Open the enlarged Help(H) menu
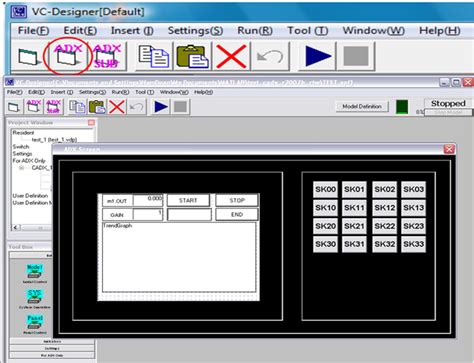Image resolution: width=474 pixels, height=363 pixels. click(x=439, y=31)
